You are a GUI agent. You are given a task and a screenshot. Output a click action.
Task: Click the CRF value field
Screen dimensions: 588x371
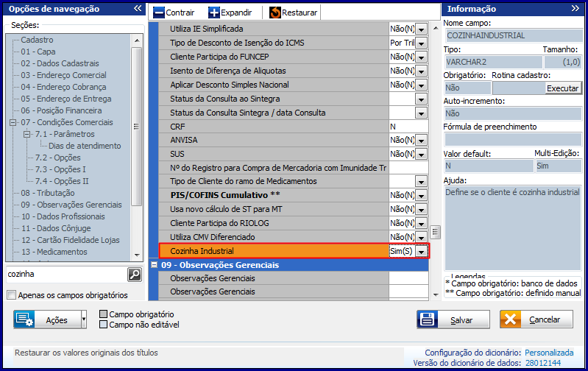pyautogui.click(x=408, y=127)
